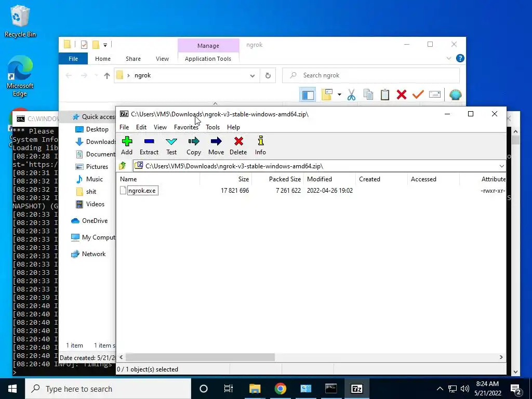Switch to Command Prompt in taskbar
The height and width of the screenshot is (399, 532).
coord(331,389)
